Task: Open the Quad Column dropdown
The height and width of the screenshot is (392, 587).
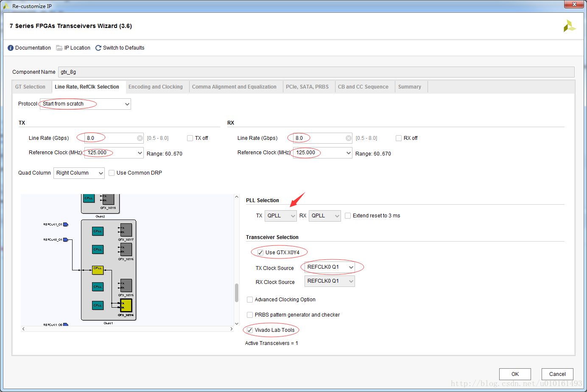Action: pyautogui.click(x=79, y=173)
